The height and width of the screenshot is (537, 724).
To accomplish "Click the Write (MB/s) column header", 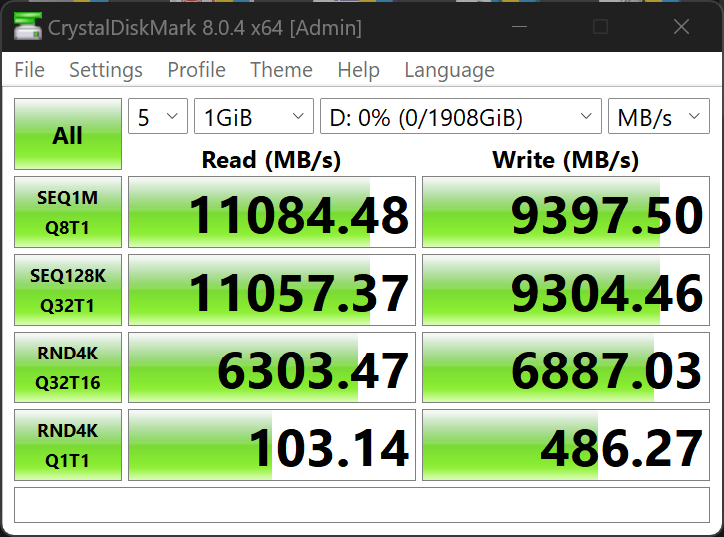I will click(x=566, y=160).
